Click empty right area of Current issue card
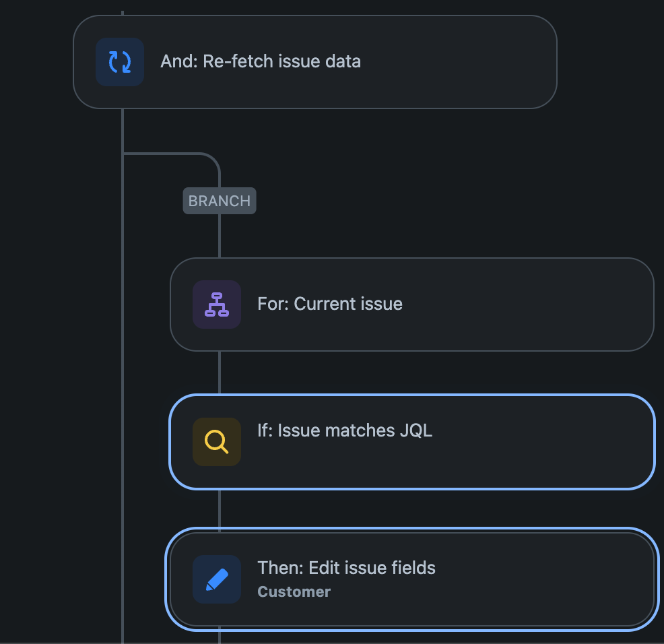This screenshot has width=664, height=644. click(x=539, y=304)
